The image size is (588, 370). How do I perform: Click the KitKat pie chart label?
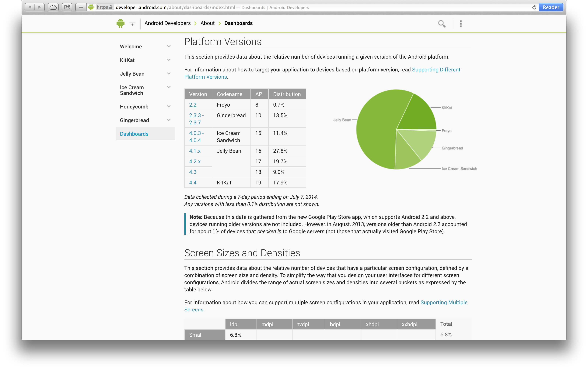[x=447, y=108]
